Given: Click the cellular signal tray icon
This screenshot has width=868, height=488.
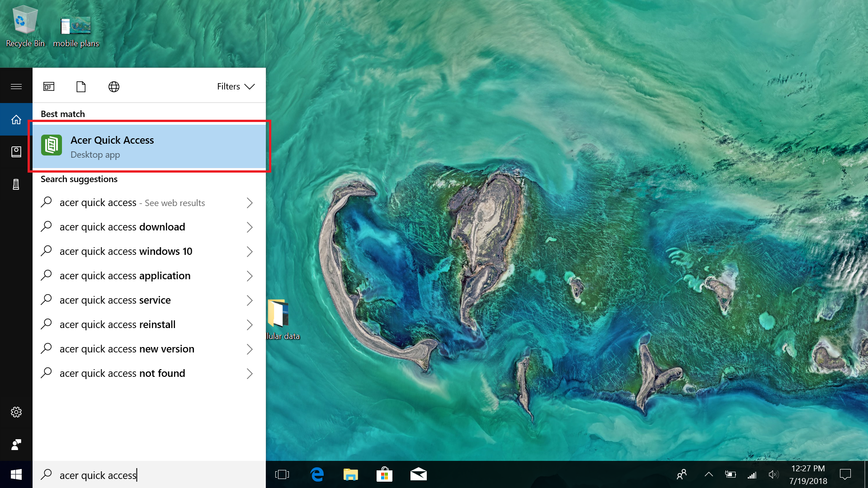Looking at the screenshot, I should [x=752, y=474].
